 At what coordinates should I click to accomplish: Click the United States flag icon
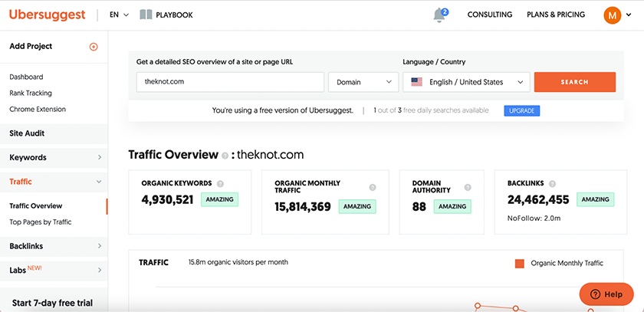[x=416, y=82]
